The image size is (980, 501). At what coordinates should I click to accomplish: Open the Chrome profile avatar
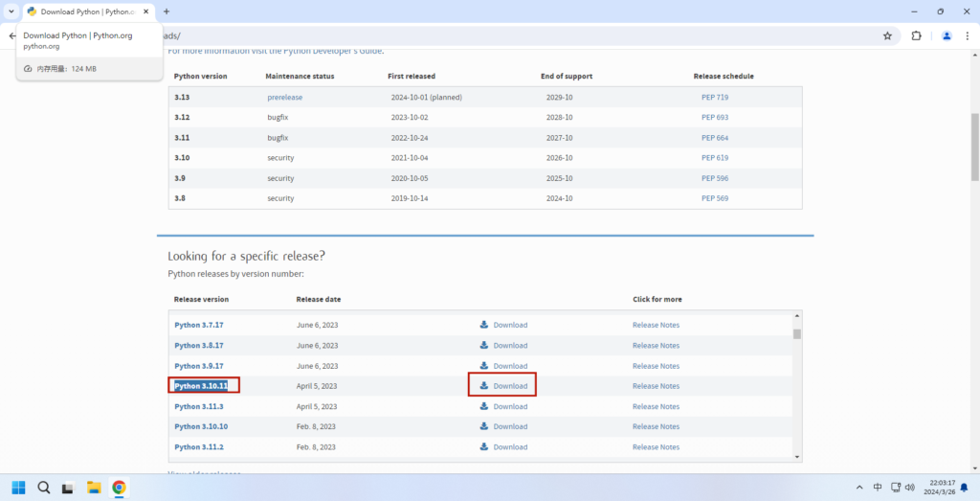point(947,36)
